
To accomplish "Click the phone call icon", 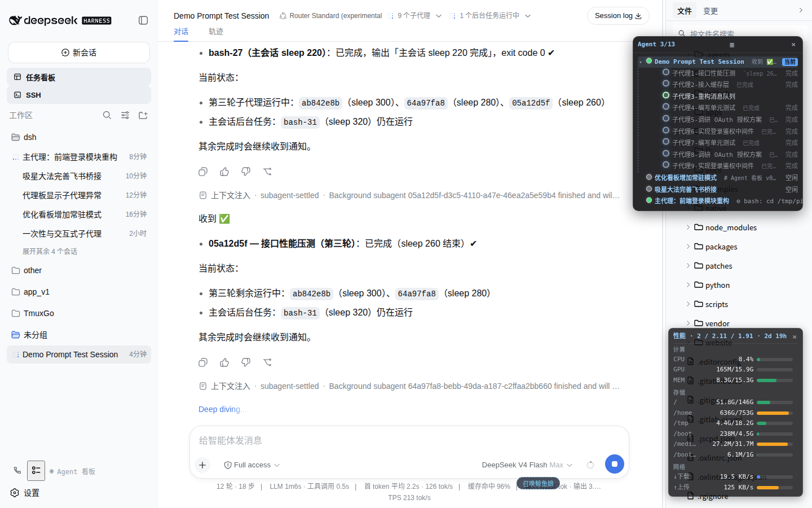I will (x=17, y=470).
